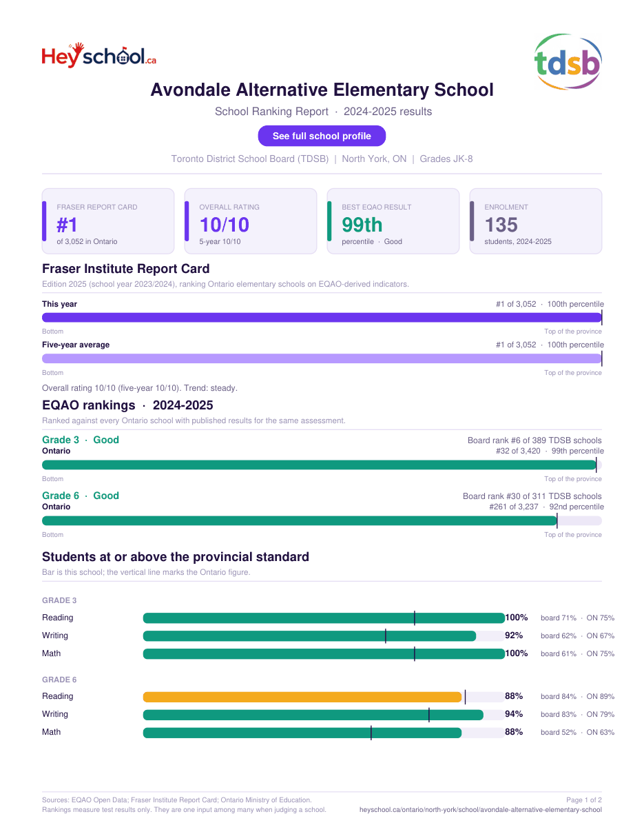
Task: Click the 100% value for Grade 3 Reading
Action: click(517, 618)
